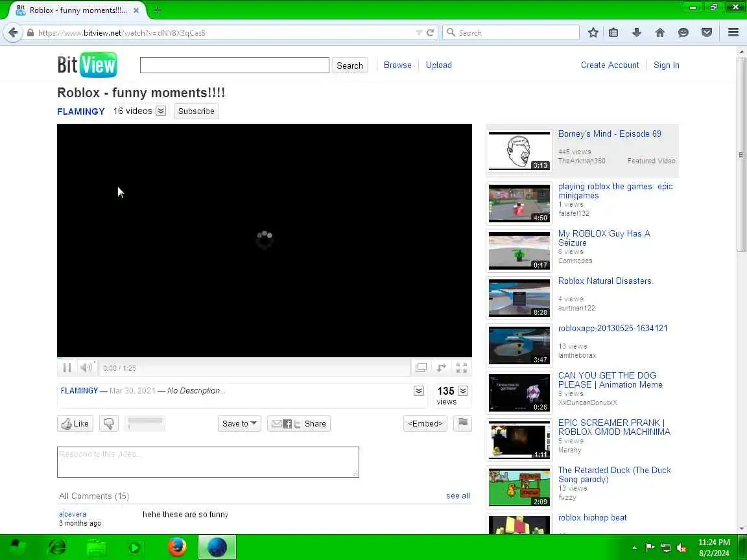Reload the page with the refresh icon
The image size is (747, 560).
(x=430, y=32)
